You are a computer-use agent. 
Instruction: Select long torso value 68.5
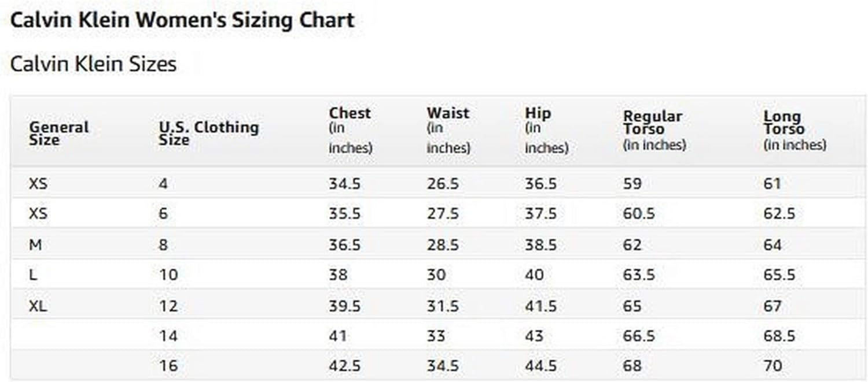pos(779,336)
